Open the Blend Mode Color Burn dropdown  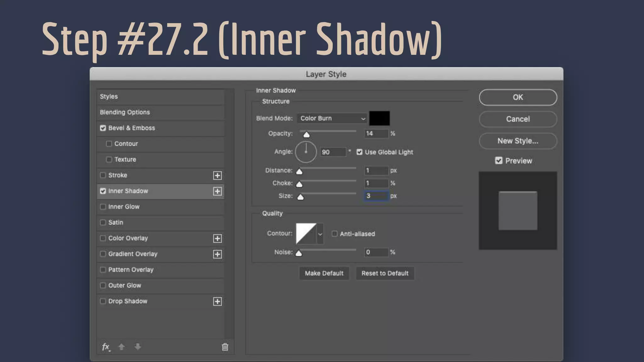(x=332, y=118)
